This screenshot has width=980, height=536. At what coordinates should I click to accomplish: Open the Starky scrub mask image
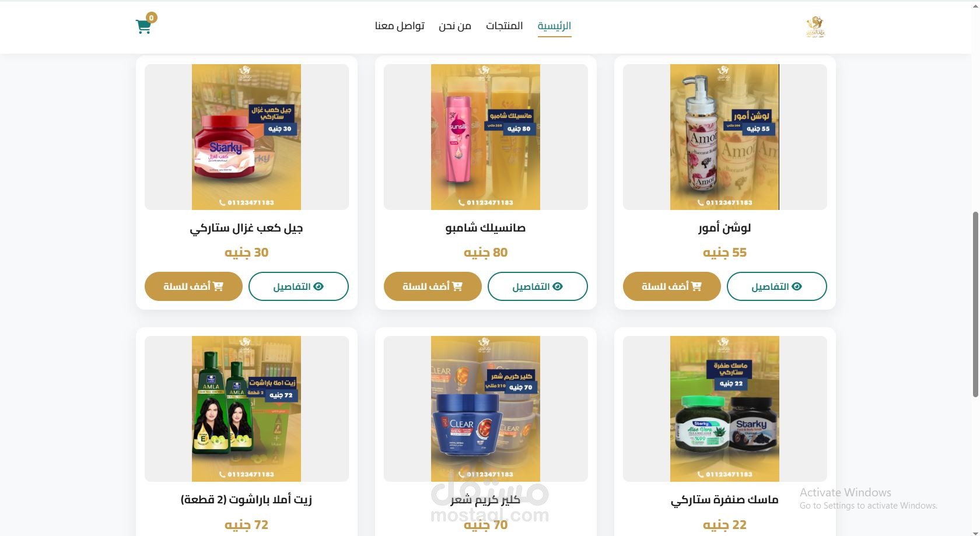[x=724, y=409]
